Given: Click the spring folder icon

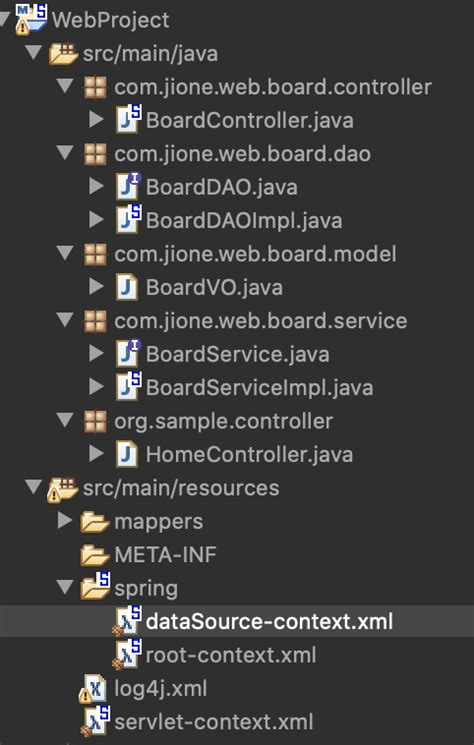Looking at the screenshot, I should [95, 586].
